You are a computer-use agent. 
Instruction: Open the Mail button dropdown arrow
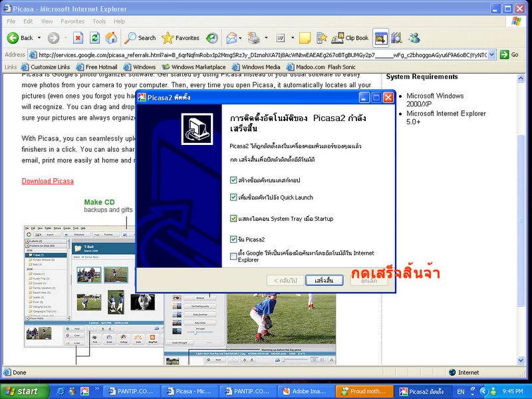[x=240, y=38]
